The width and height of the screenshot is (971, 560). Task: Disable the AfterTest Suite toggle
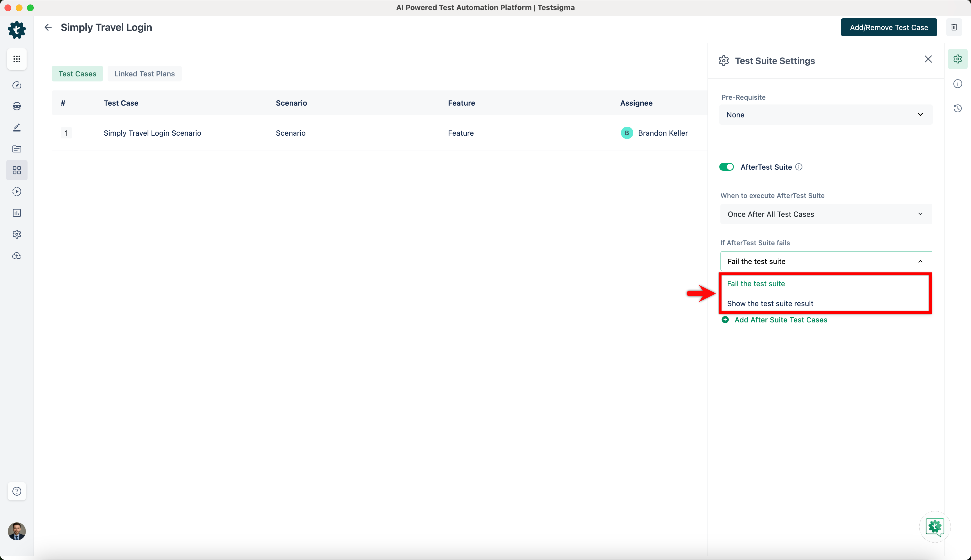coord(726,167)
